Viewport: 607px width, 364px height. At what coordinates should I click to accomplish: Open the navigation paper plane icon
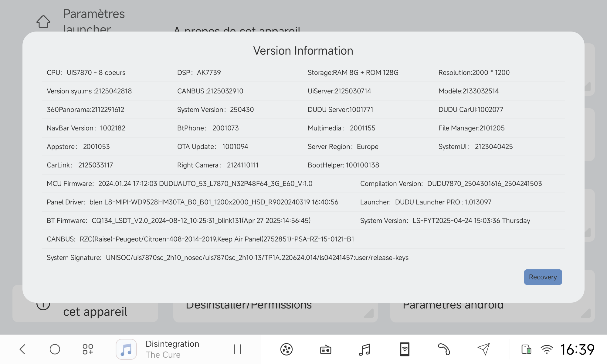click(x=483, y=349)
